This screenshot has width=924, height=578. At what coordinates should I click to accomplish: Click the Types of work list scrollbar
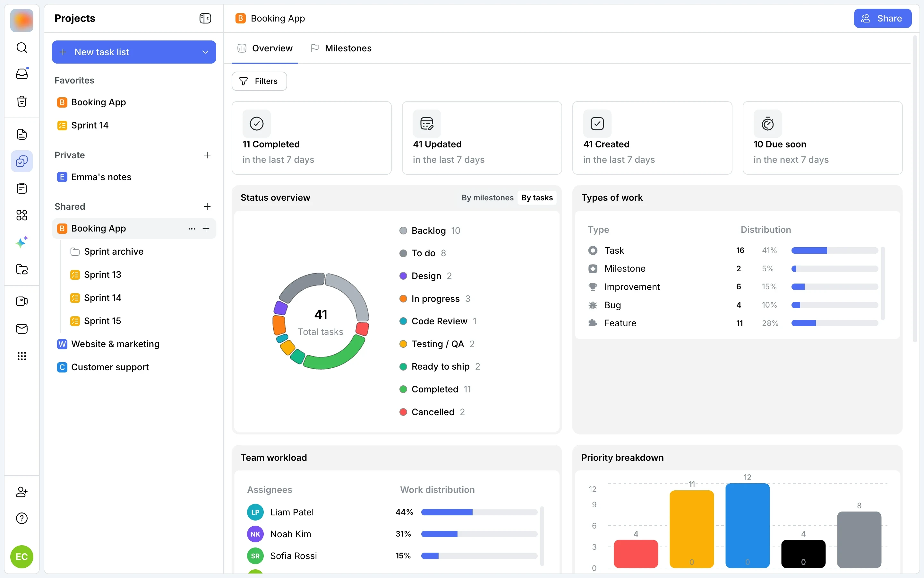click(882, 284)
